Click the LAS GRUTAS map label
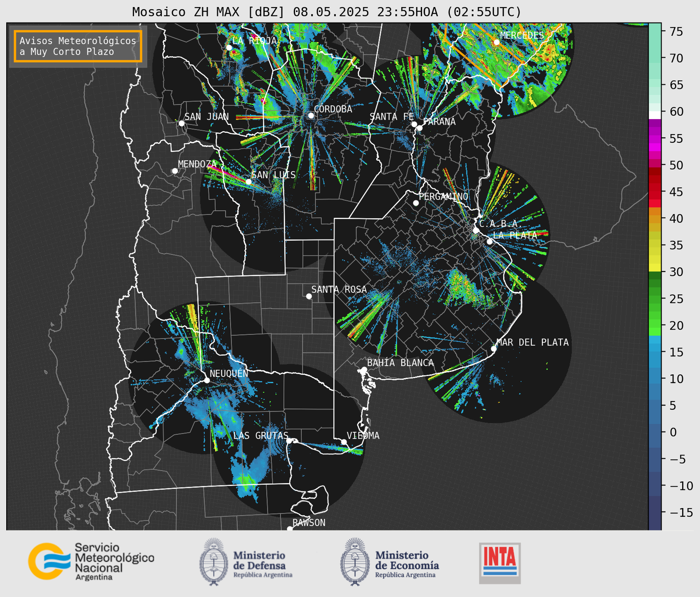700x597 pixels. coord(261,436)
